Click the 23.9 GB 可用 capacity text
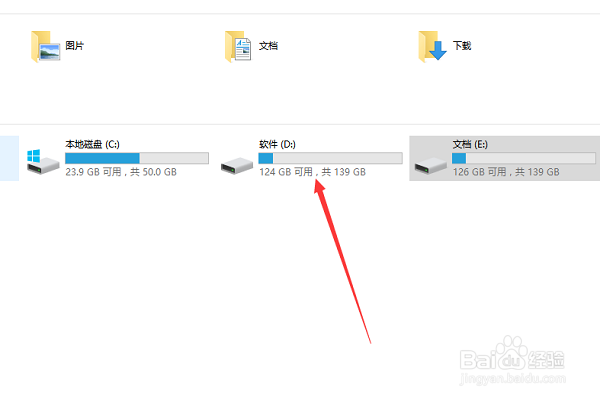 coord(93,172)
